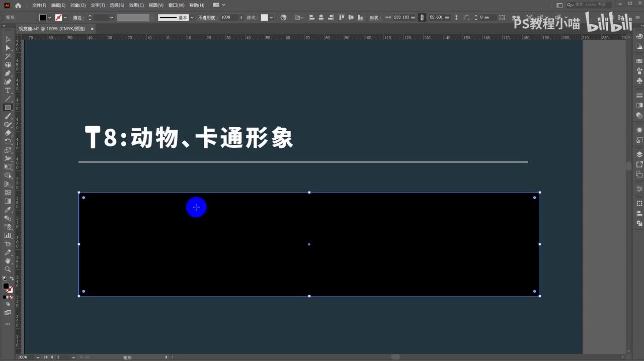Click the shape width 233.183 mm field

[405, 18]
